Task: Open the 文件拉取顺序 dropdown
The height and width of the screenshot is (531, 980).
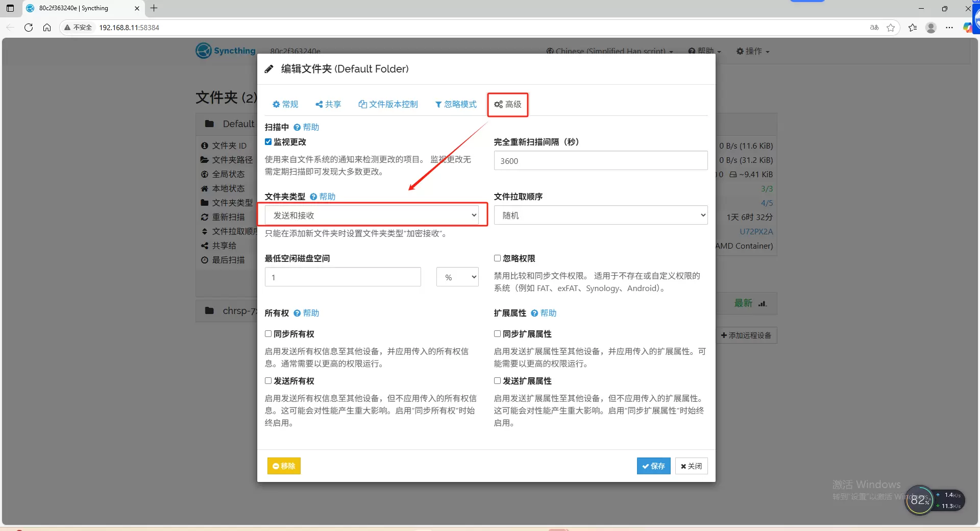Action: click(600, 215)
